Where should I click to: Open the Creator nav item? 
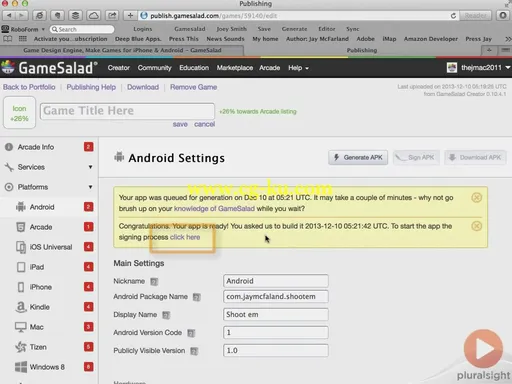coord(119,68)
